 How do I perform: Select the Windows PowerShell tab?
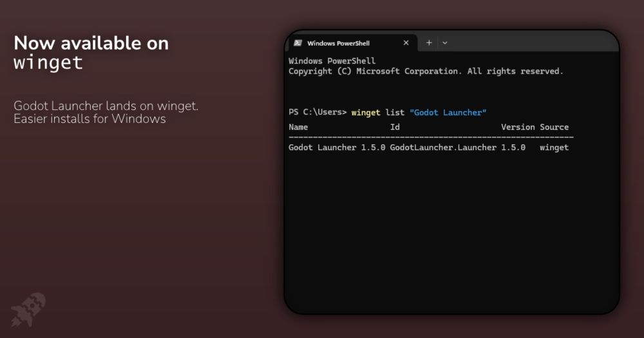point(353,43)
